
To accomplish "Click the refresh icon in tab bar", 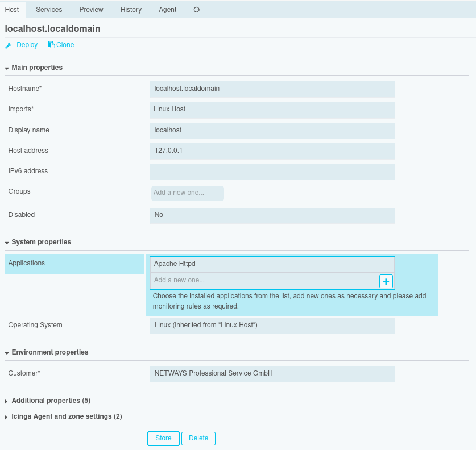I will tap(197, 10).
